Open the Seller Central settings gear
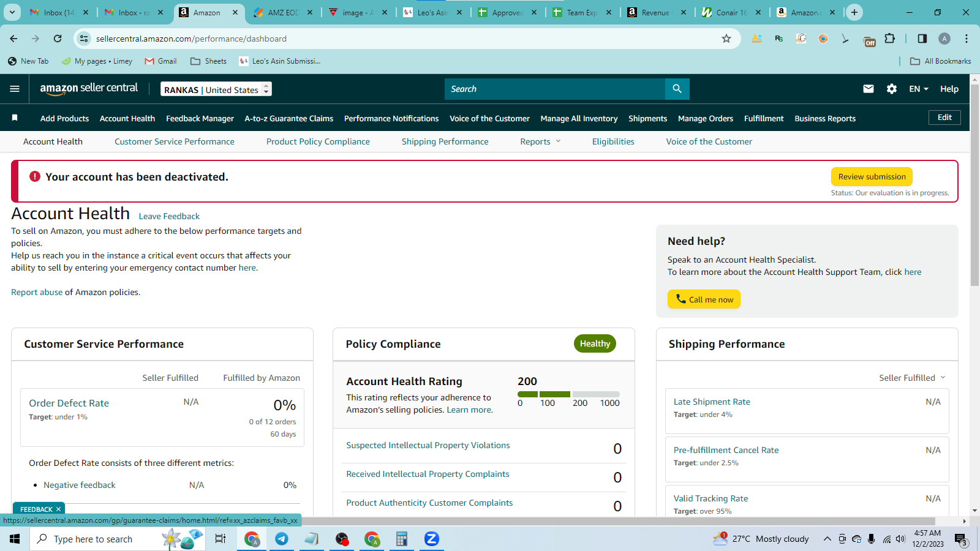Image resolution: width=980 pixels, height=551 pixels. click(x=892, y=89)
